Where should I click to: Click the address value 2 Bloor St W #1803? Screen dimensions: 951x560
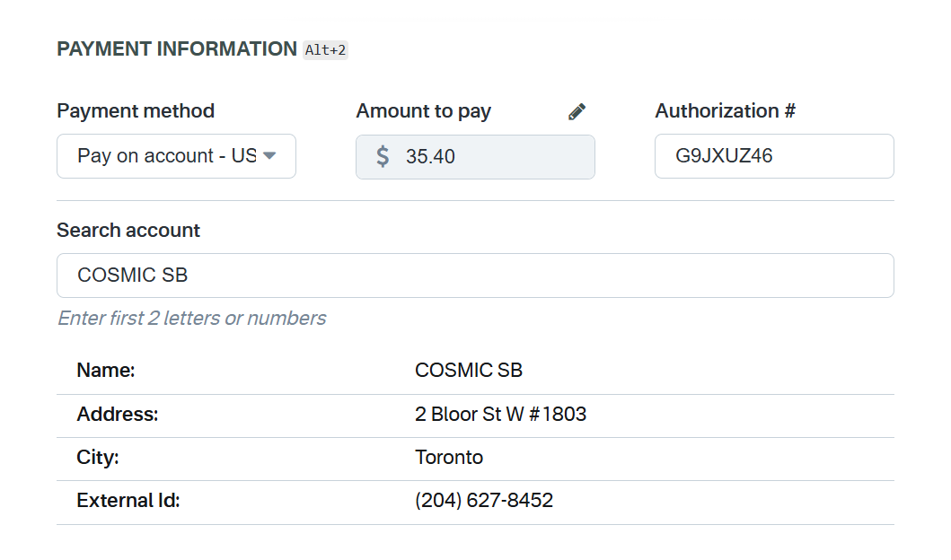pyautogui.click(x=500, y=415)
